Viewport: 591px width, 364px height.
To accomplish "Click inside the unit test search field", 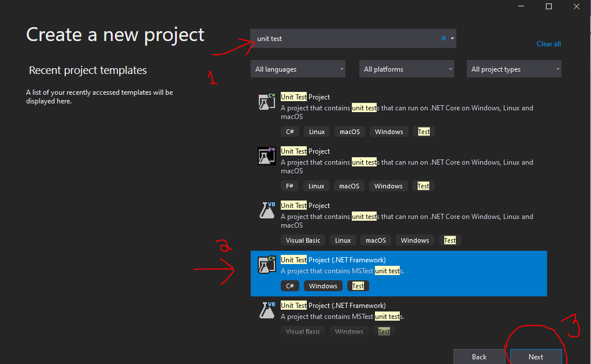I will tap(347, 38).
